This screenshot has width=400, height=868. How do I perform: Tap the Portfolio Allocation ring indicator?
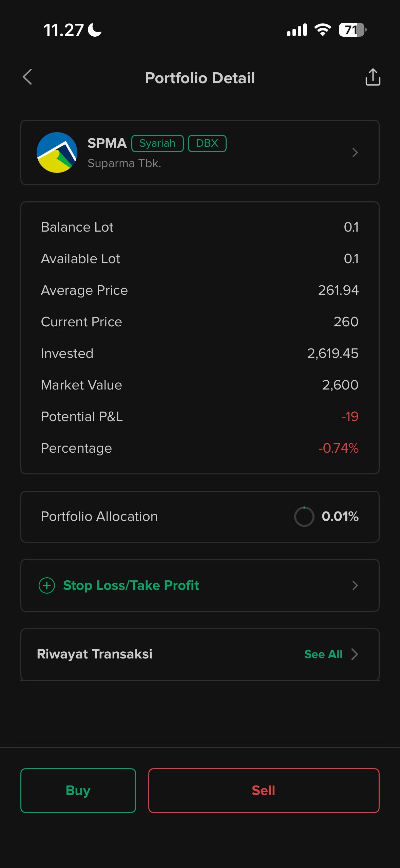click(304, 517)
